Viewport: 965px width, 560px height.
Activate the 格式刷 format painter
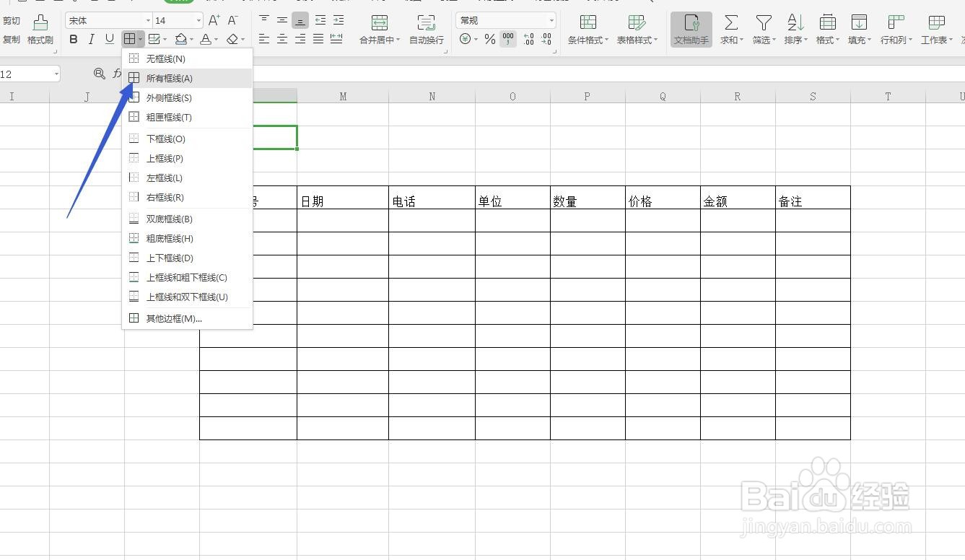(x=40, y=29)
